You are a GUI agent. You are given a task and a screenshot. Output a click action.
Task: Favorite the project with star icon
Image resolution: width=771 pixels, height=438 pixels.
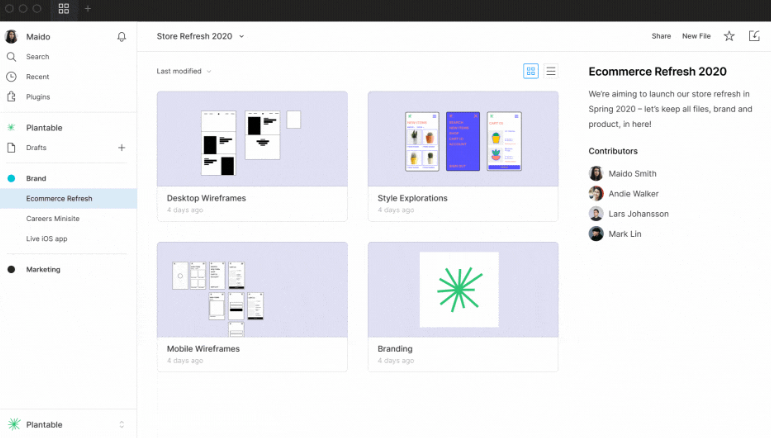tap(729, 36)
